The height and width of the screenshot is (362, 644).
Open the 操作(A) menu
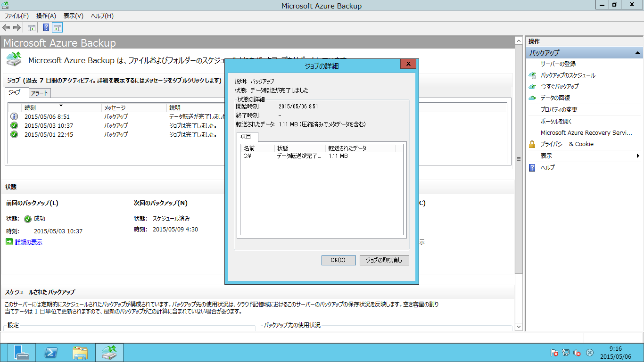point(46,16)
